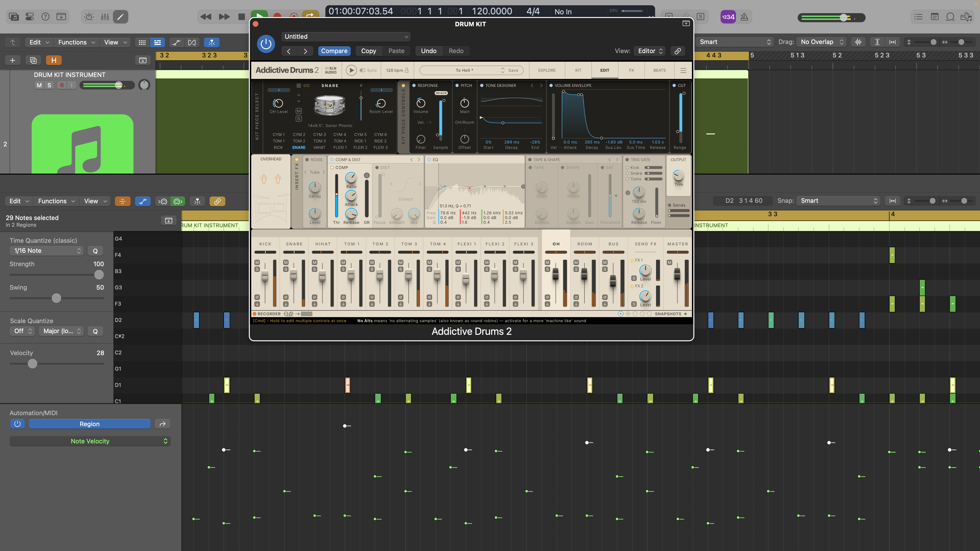Click the duplicate track icon
The image size is (980, 551).
click(x=33, y=60)
